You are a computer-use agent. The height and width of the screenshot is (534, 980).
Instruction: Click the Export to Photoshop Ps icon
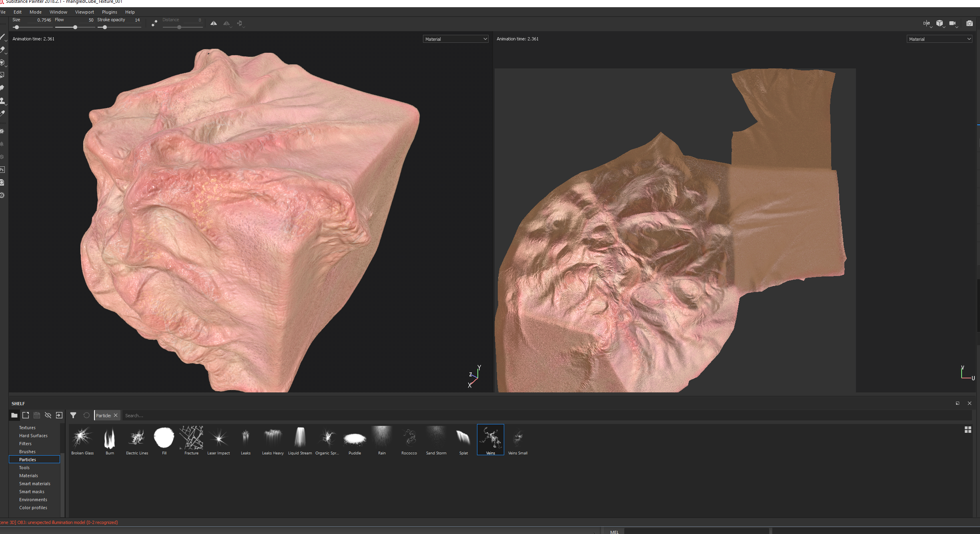point(2,170)
